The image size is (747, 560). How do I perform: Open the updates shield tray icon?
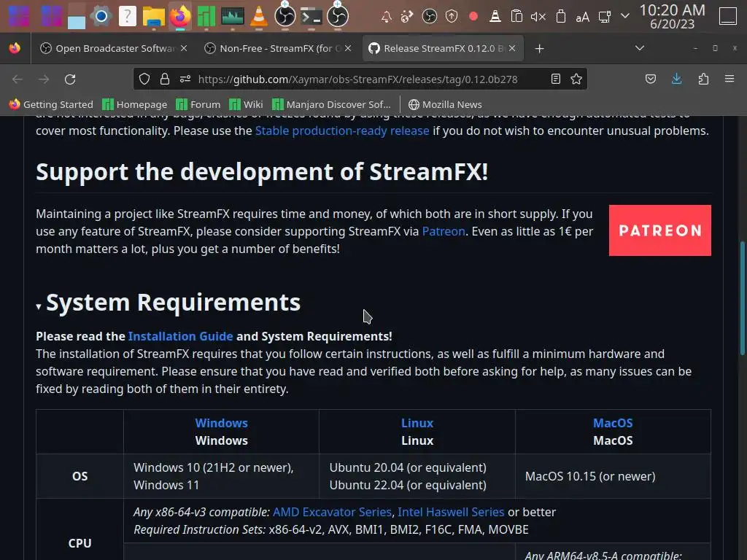click(x=452, y=17)
